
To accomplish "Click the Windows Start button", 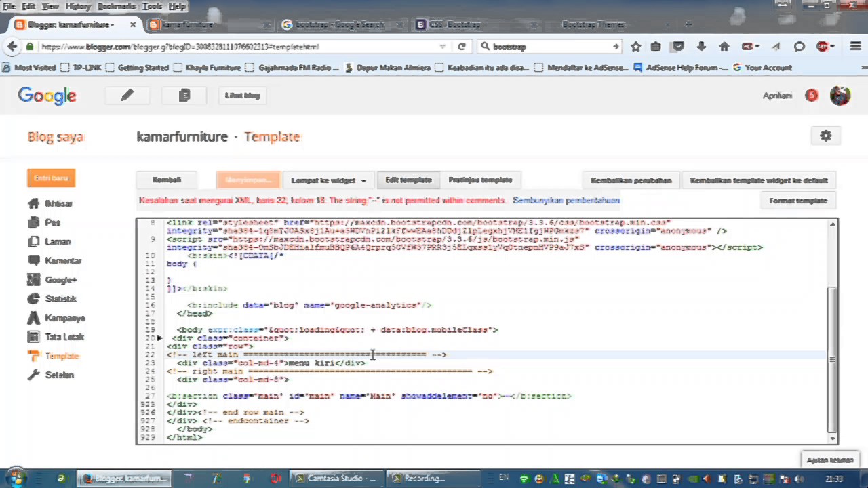I will point(15,478).
